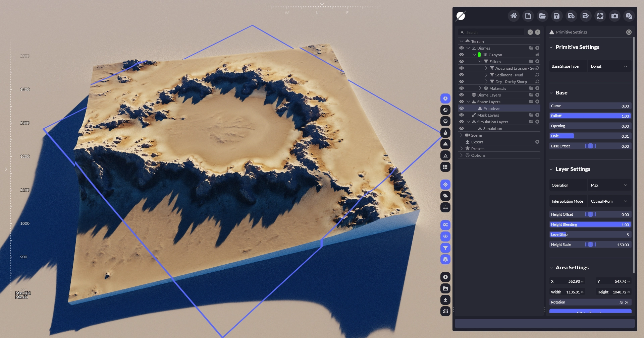Open project with the folder icon
The width and height of the screenshot is (644, 338).
pyautogui.click(x=542, y=16)
